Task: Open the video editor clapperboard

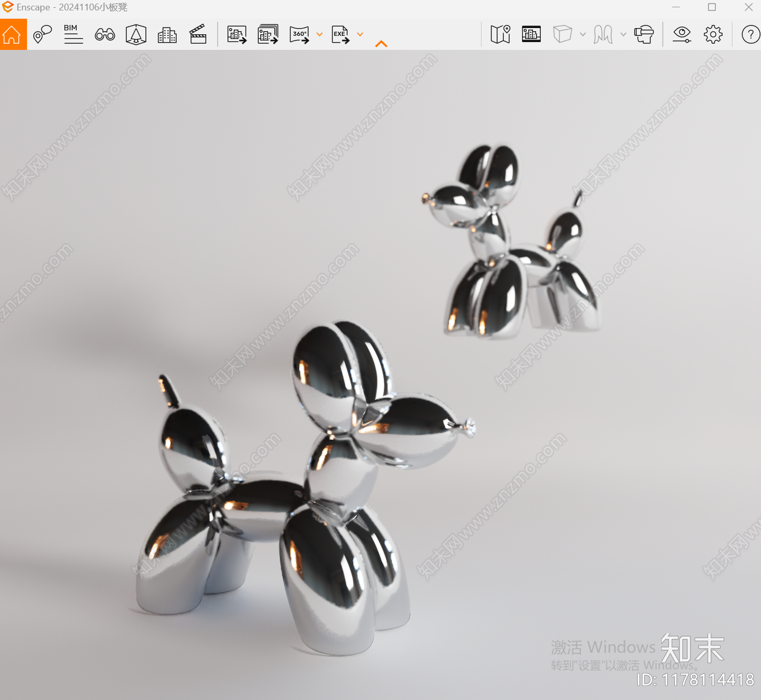Action: point(198,35)
